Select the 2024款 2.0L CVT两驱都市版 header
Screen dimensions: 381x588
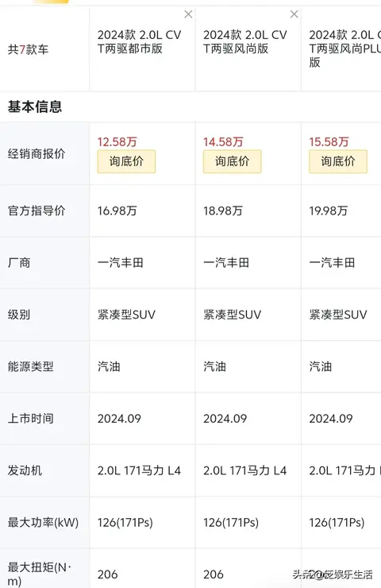[139, 41]
